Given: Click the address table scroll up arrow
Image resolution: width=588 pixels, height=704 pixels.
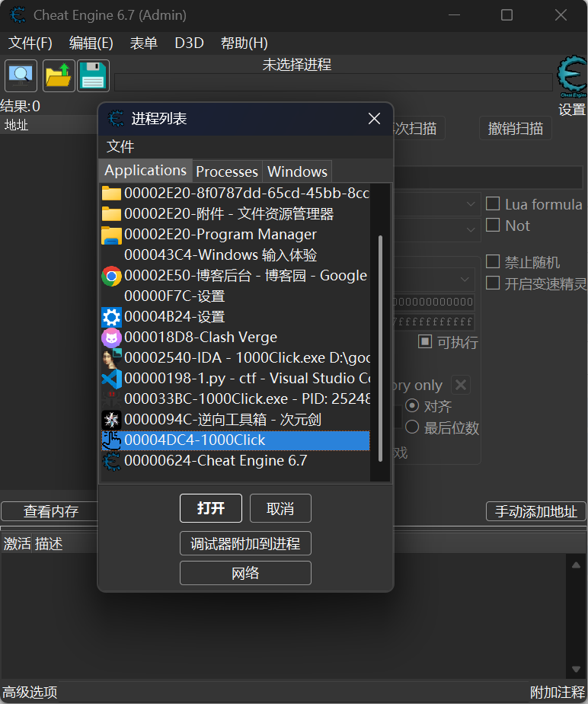Looking at the screenshot, I should coord(577,565).
